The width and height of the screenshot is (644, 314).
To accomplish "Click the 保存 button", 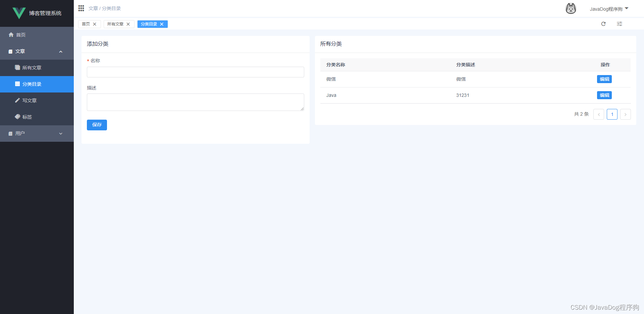I will click(x=97, y=125).
